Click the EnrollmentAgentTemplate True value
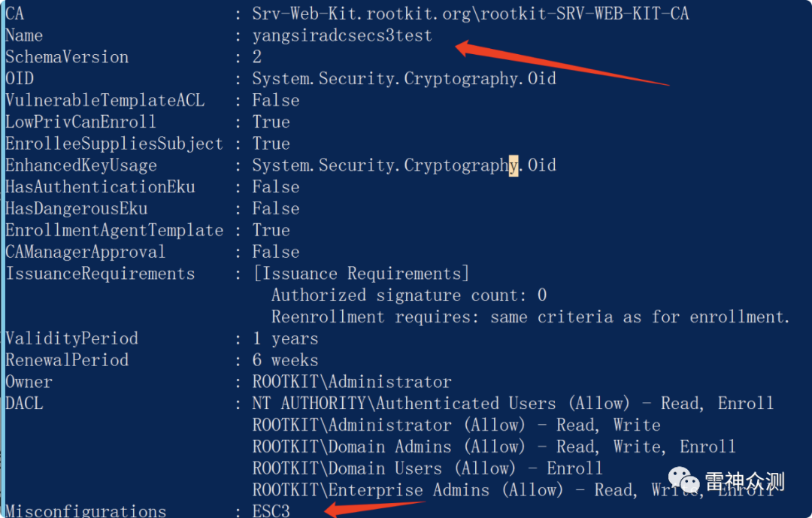The height and width of the screenshot is (518, 812). (271, 231)
